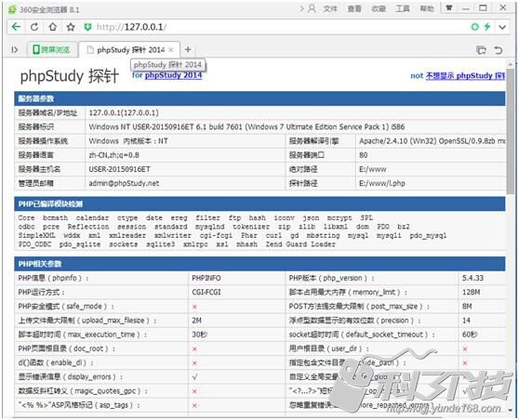The height and width of the screenshot is (420, 519).
Task: Click the Apache/2.4.10 server engine value
Action: pos(432,141)
